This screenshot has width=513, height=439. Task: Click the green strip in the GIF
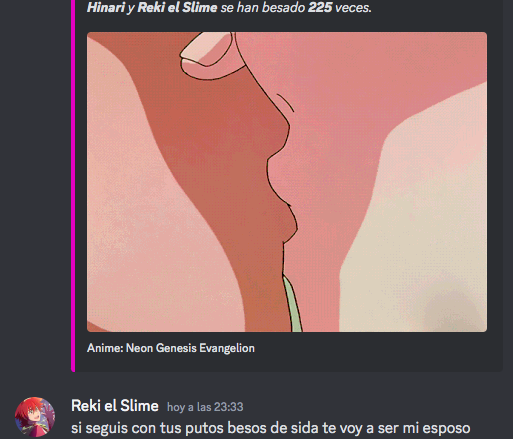tap(293, 304)
